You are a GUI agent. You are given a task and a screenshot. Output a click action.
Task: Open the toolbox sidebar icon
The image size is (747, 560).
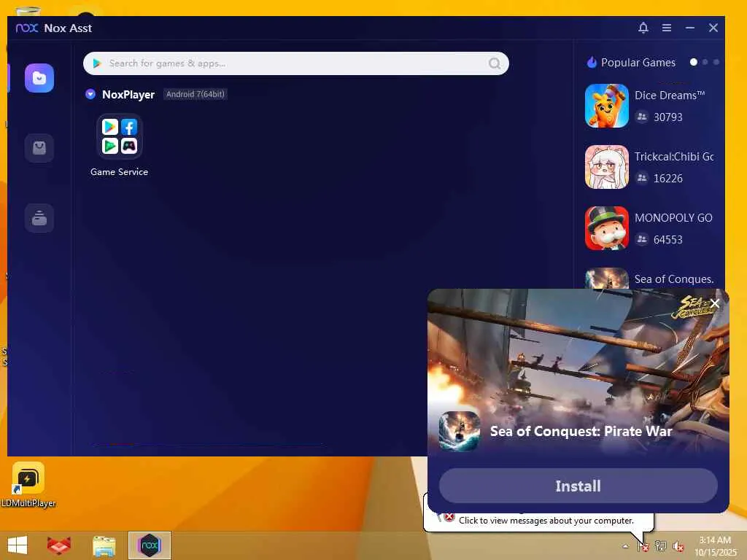coord(39,218)
